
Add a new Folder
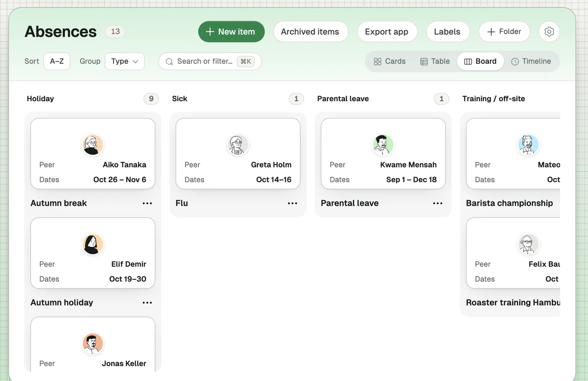(504, 31)
